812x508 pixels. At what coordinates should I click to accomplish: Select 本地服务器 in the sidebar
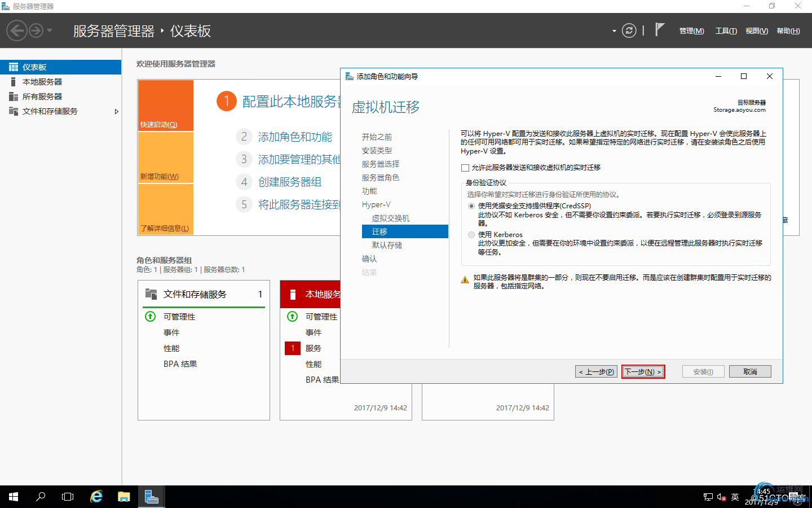(x=60, y=82)
